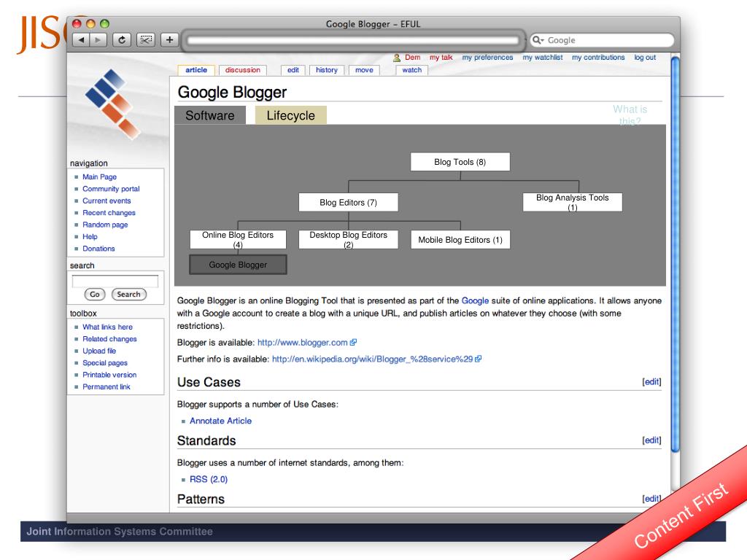Open the Dem user page link
Screen dimensions: 747x560
[x=413, y=57]
